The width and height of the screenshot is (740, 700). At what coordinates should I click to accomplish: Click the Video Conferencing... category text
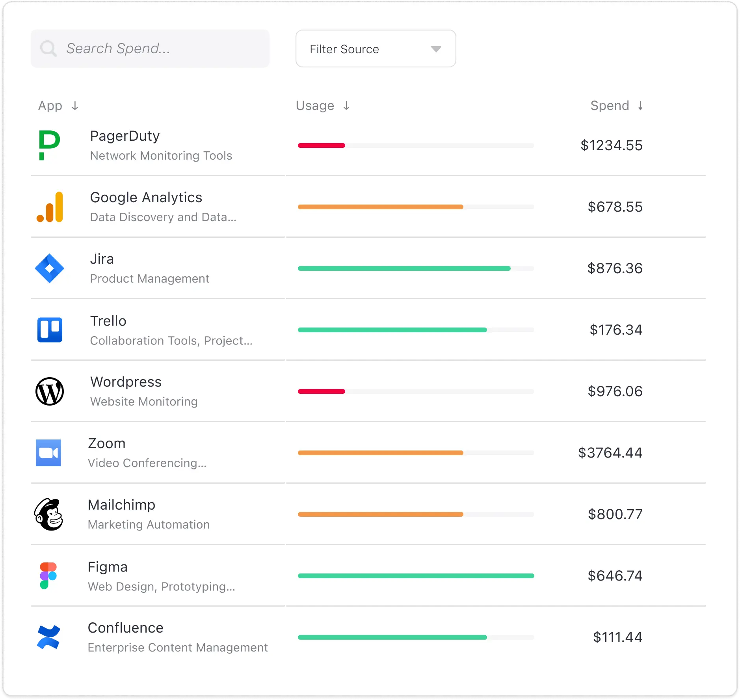(x=147, y=463)
